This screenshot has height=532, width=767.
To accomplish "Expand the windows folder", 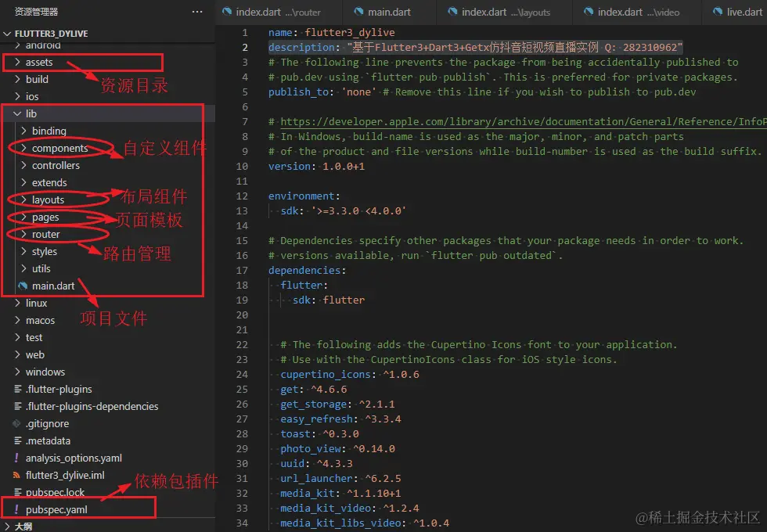I will [x=17, y=372].
